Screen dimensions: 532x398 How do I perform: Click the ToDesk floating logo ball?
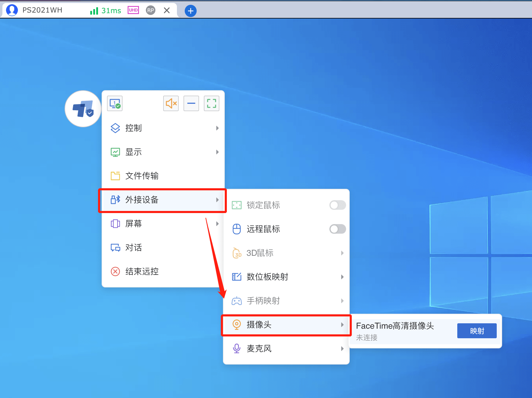tap(83, 109)
